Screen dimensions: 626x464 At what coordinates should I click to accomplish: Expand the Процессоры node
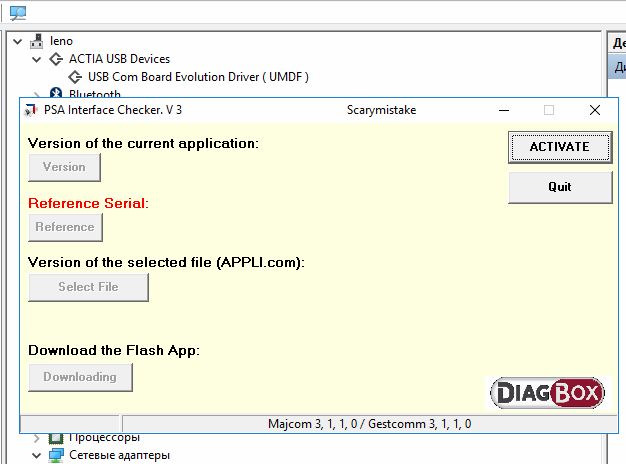[x=37, y=438]
